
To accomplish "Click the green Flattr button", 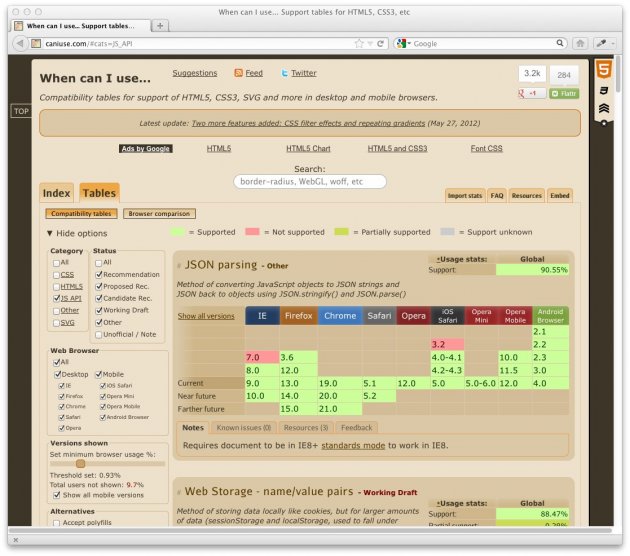I will (564, 94).
